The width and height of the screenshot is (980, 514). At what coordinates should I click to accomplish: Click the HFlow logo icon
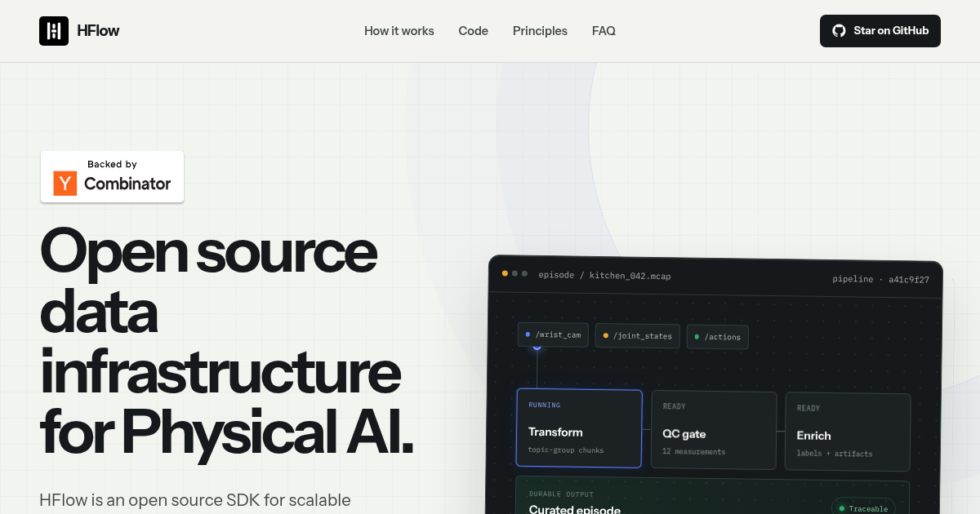pos(54,31)
